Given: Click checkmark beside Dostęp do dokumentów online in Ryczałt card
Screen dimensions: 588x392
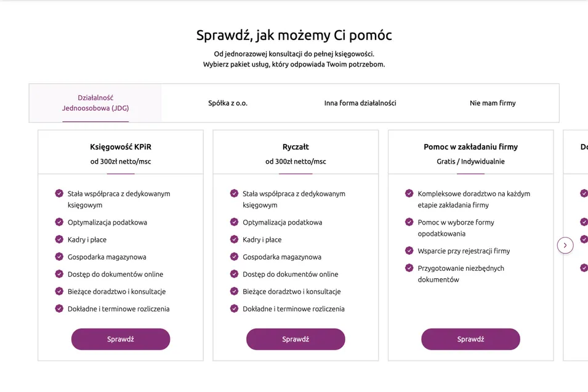Looking at the screenshot, I should tap(234, 274).
